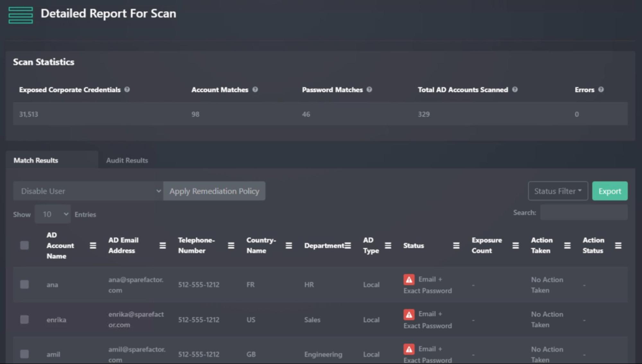
Task: Select the checkbox for user ana
Action: click(24, 285)
